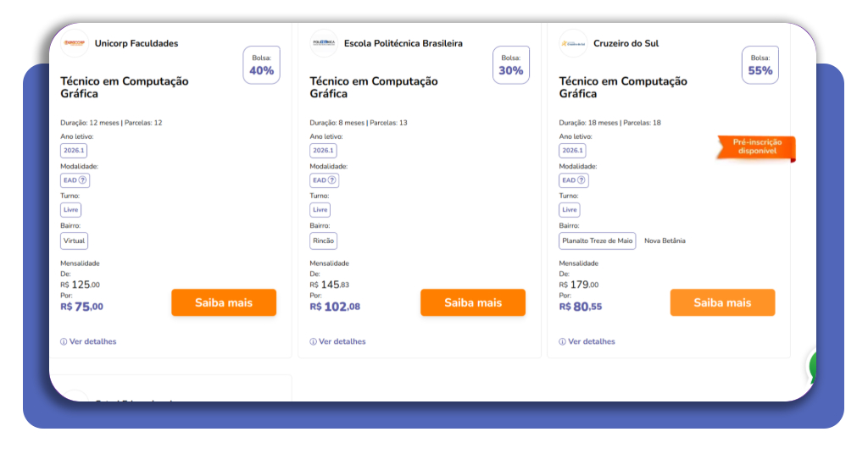Select Livre shift chip in Unicorp card
Viewport: 868px width, 454px height.
71,210
